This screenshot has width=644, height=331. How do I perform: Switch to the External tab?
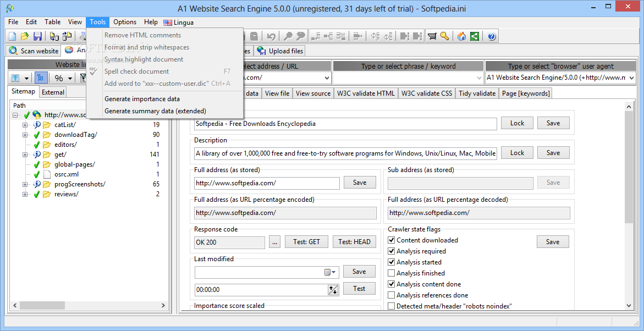coord(53,92)
